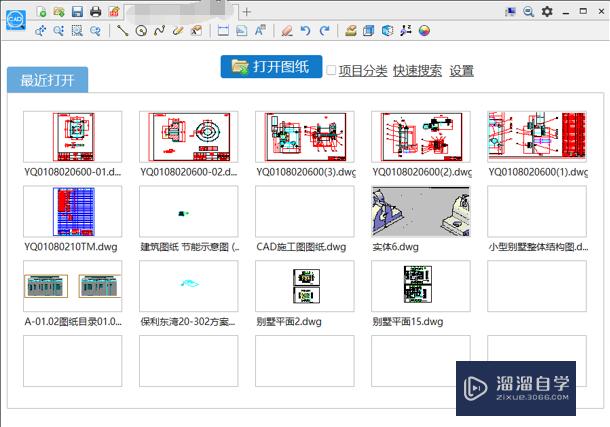Open YQ0108020600(2).dwg thumbnail
Image resolution: width=610 pixels, height=427 pixels.
pos(421,136)
